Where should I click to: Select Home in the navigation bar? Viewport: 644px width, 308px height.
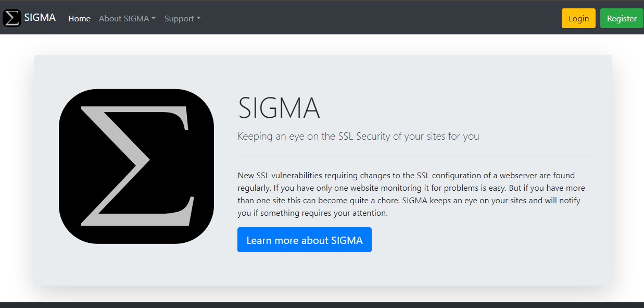coord(79,18)
